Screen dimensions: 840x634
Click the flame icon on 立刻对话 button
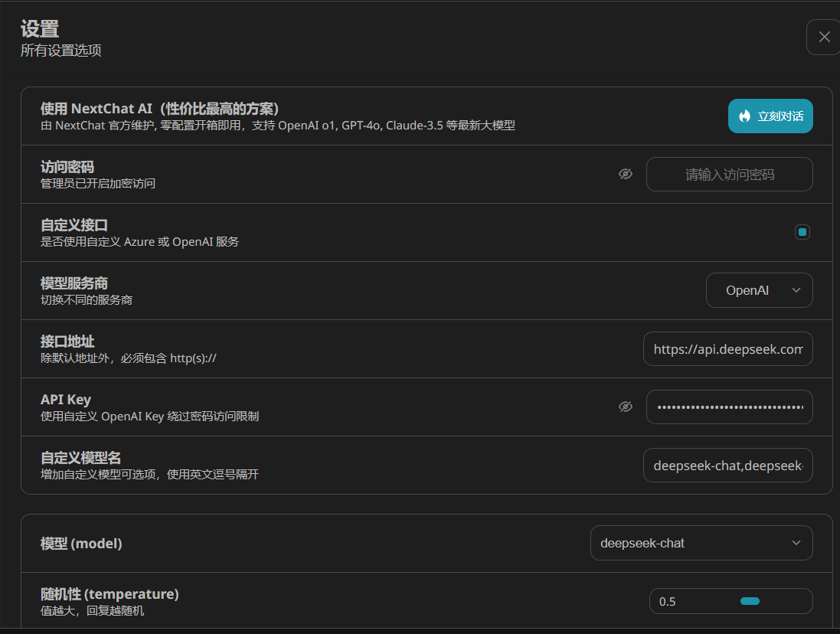[x=744, y=116]
